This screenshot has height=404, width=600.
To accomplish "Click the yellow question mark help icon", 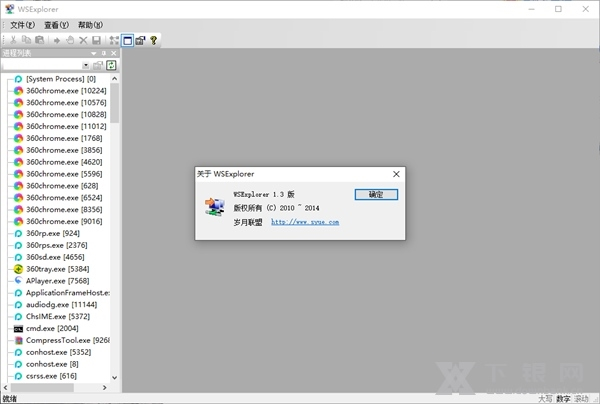I will click(x=154, y=40).
